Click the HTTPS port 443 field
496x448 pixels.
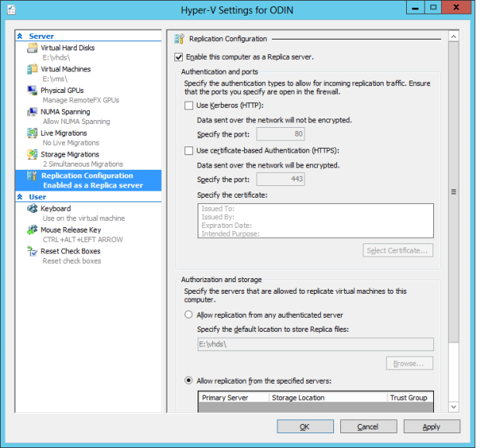[x=281, y=179]
